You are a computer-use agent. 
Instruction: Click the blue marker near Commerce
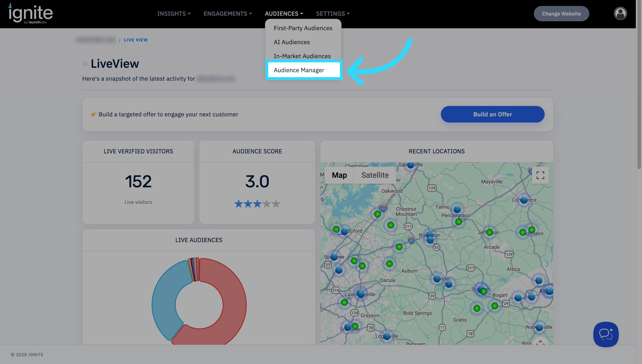click(x=524, y=200)
